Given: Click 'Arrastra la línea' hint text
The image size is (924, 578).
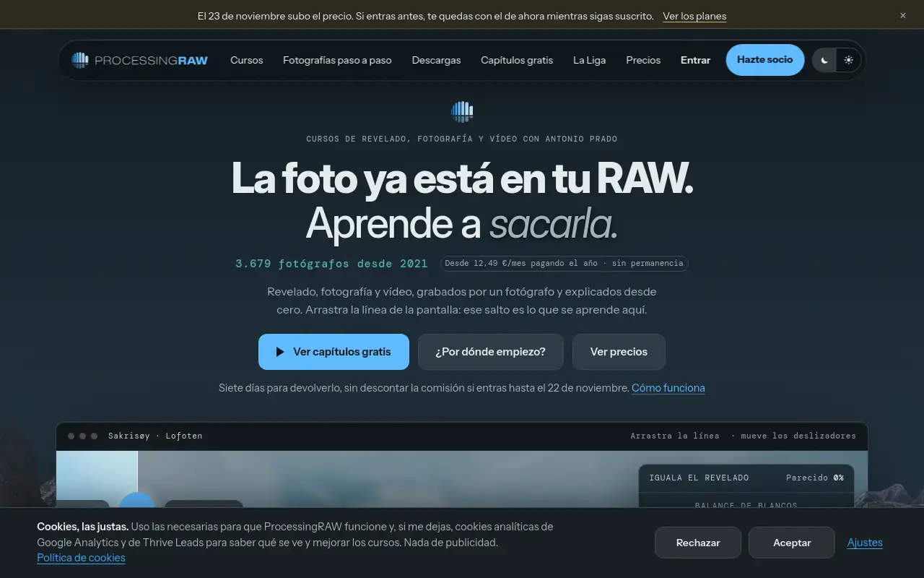Looking at the screenshot, I should (x=675, y=436).
